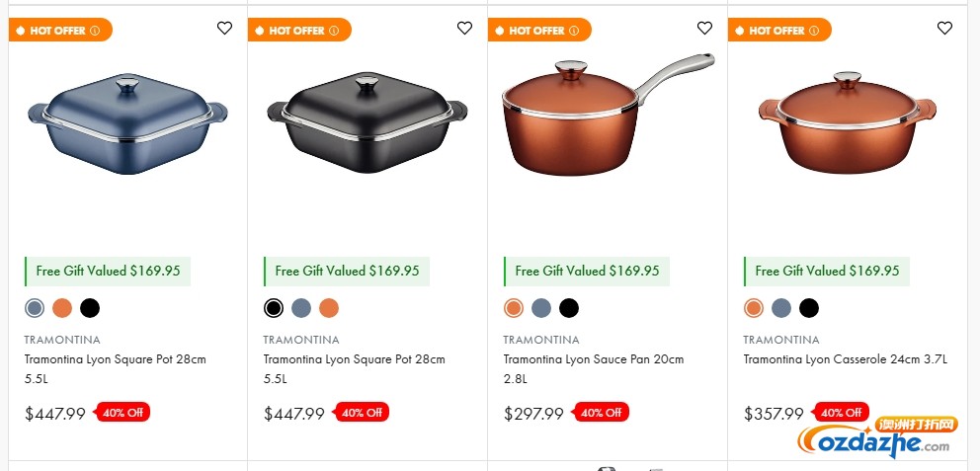Add Lyon Sauce Pan to wishlist heart

[x=704, y=29]
